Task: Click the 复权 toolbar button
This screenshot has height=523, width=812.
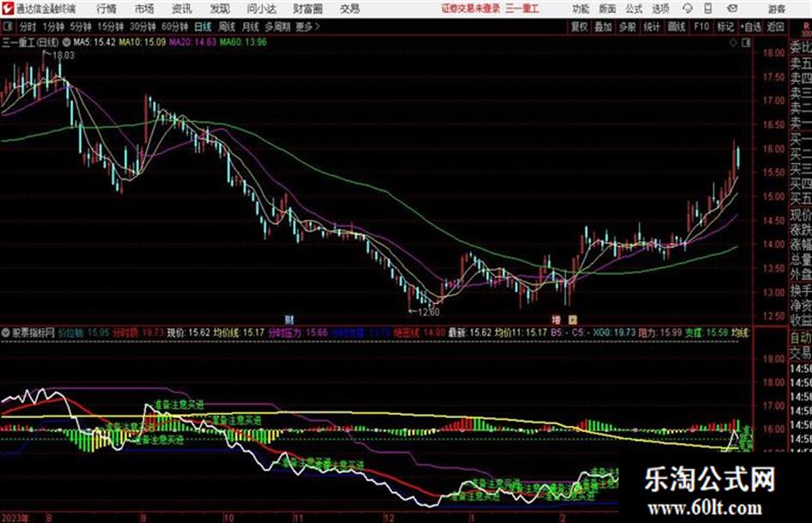Action: tap(579, 27)
